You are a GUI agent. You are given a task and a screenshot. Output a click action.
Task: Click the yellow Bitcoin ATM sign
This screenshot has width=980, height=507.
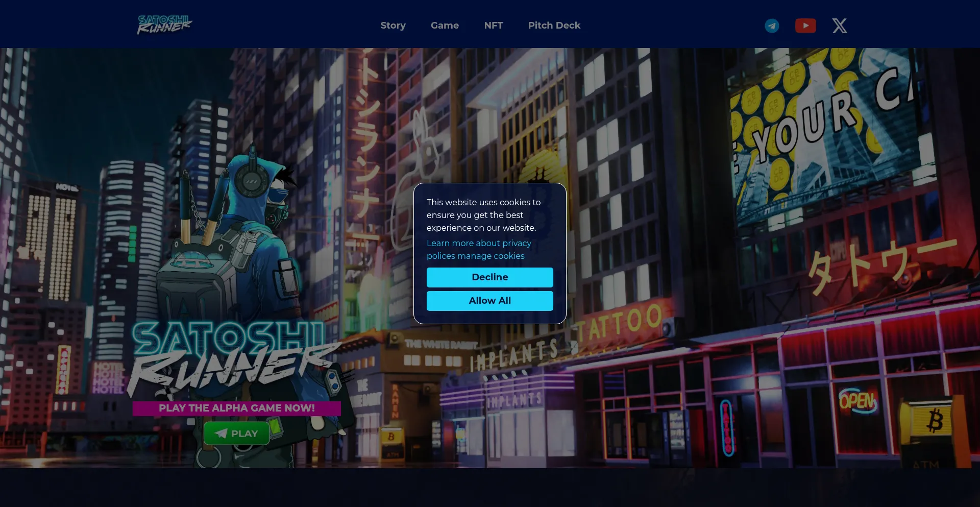[x=934, y=421]
